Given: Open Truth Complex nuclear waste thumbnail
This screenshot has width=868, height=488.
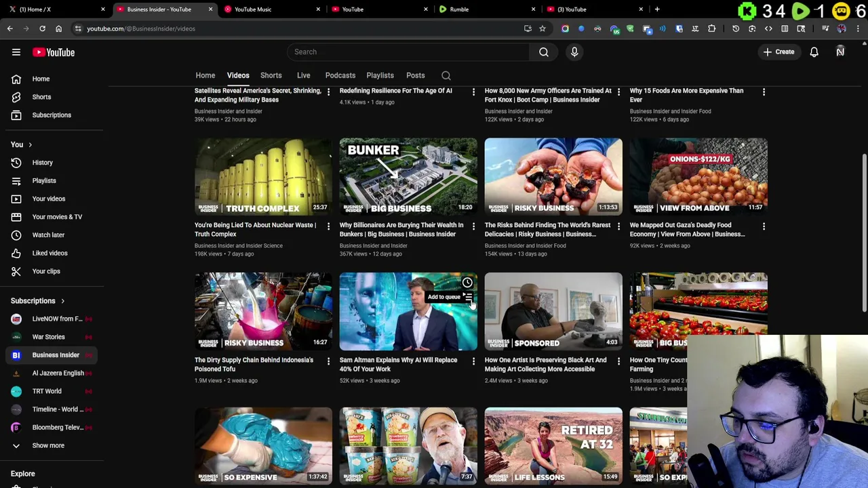Looking at the screenshot, I should pos(263,177).
